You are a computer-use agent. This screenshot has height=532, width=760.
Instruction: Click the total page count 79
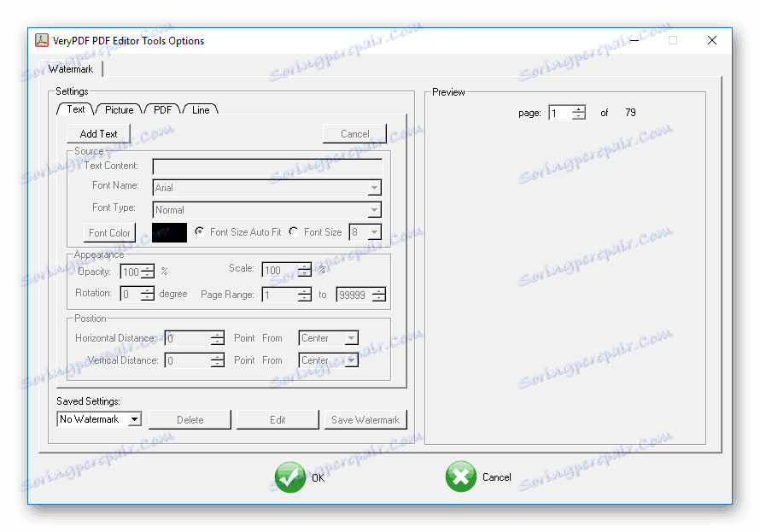[630, 113]
